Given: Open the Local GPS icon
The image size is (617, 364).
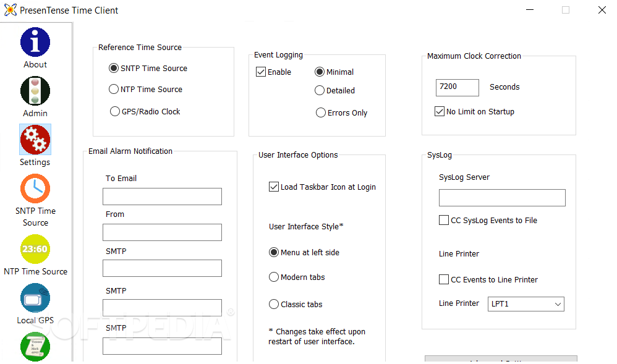Looking at the screenshot, I should coord(35,298).
